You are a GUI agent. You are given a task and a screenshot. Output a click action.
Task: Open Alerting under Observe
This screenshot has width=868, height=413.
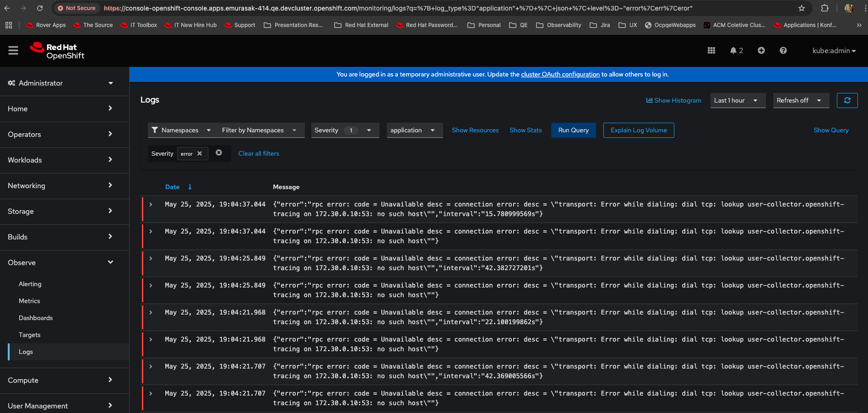30,284
